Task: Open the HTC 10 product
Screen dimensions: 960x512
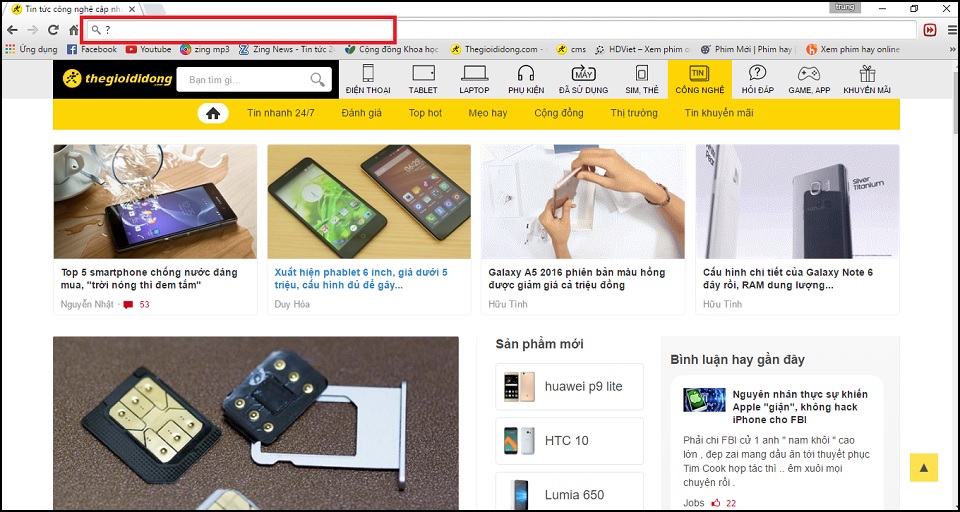Action: [569, 440]
